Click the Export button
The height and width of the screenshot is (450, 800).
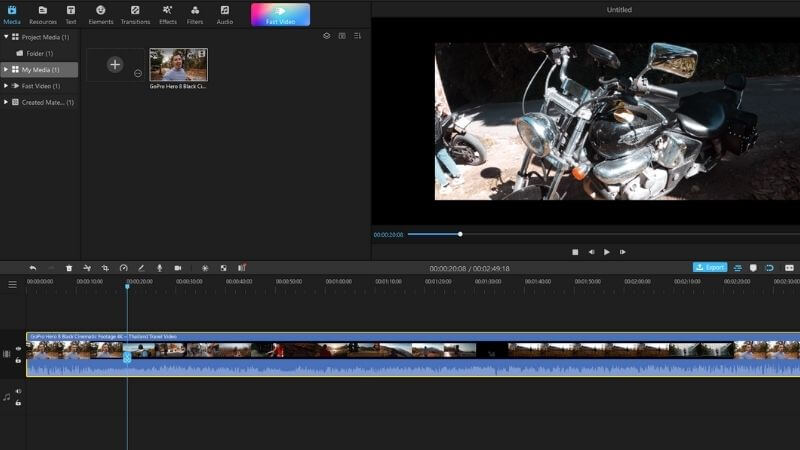(710, 267)
